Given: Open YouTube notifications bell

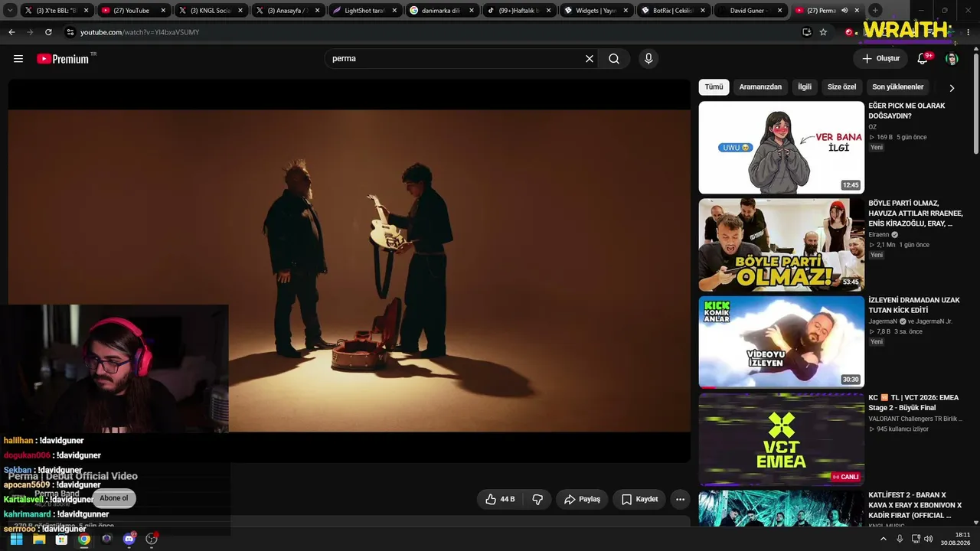Looking at the screenshot, I should point(923,58).
